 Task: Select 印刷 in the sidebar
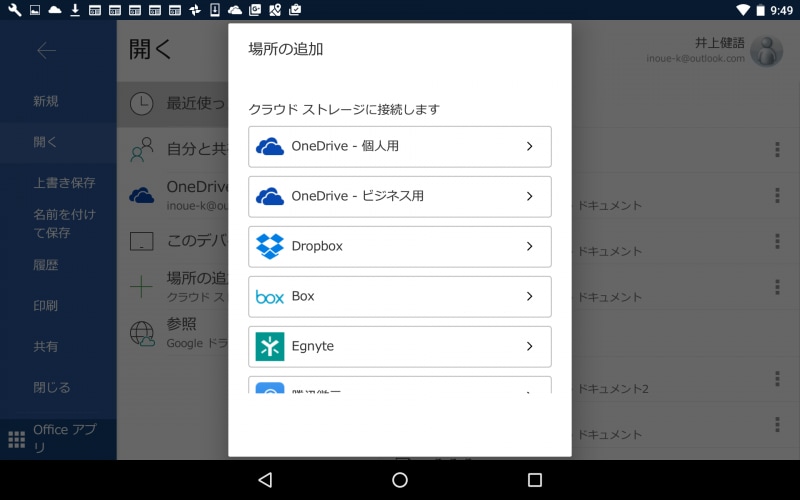click(46, 306)
